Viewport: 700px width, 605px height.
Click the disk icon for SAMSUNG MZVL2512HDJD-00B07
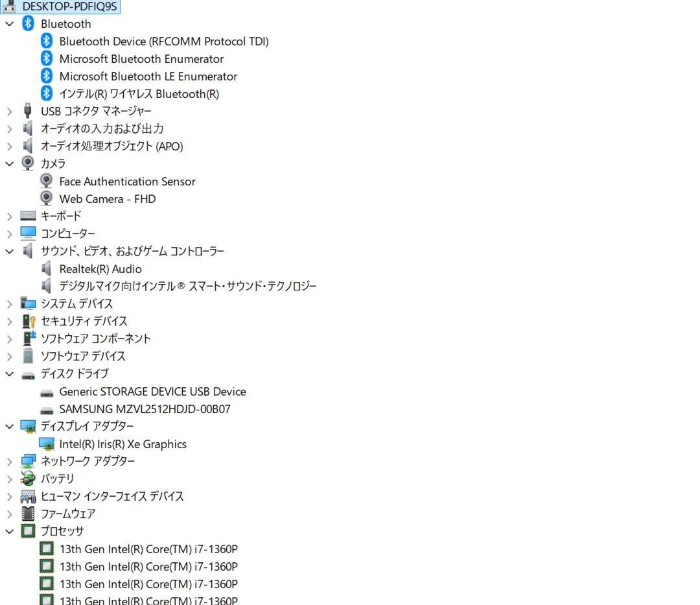pos(46,409)
